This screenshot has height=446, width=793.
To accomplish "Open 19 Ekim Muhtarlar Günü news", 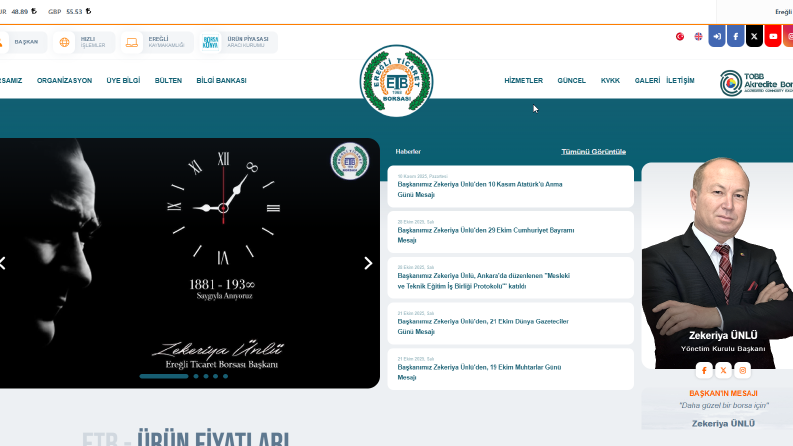I will [510, 369].
